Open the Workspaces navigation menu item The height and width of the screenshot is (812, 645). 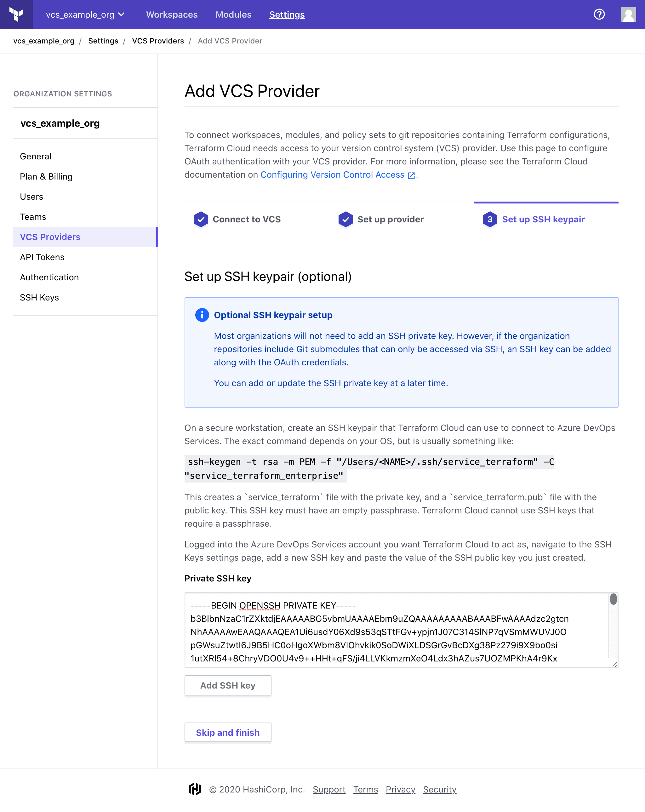(x=171, y=14)
